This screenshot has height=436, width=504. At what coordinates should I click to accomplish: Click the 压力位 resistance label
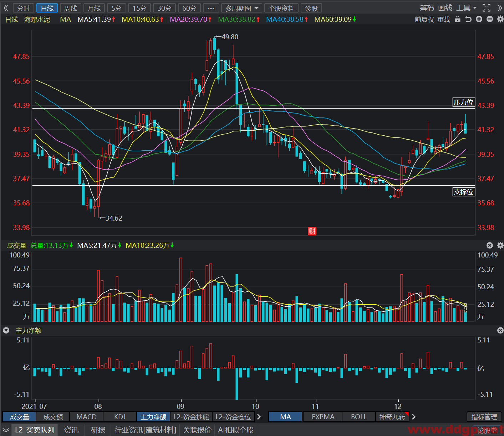[464, 102]
